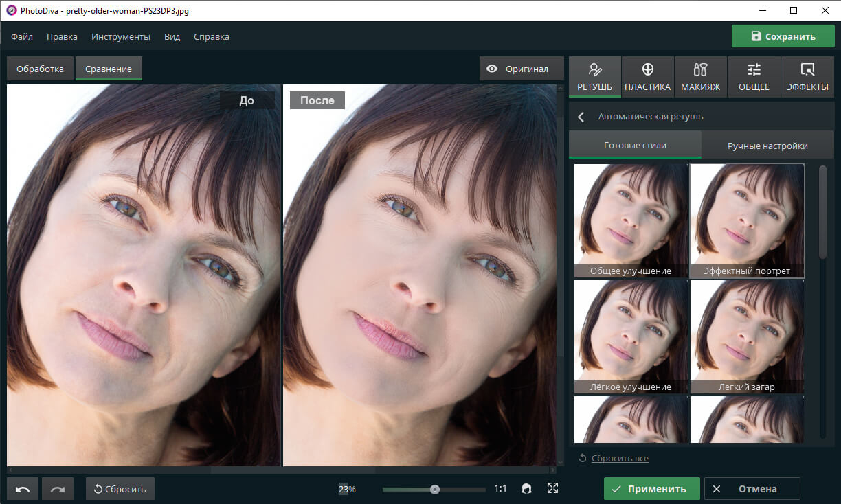Switch to the Пластика face sculpt section

647,76
